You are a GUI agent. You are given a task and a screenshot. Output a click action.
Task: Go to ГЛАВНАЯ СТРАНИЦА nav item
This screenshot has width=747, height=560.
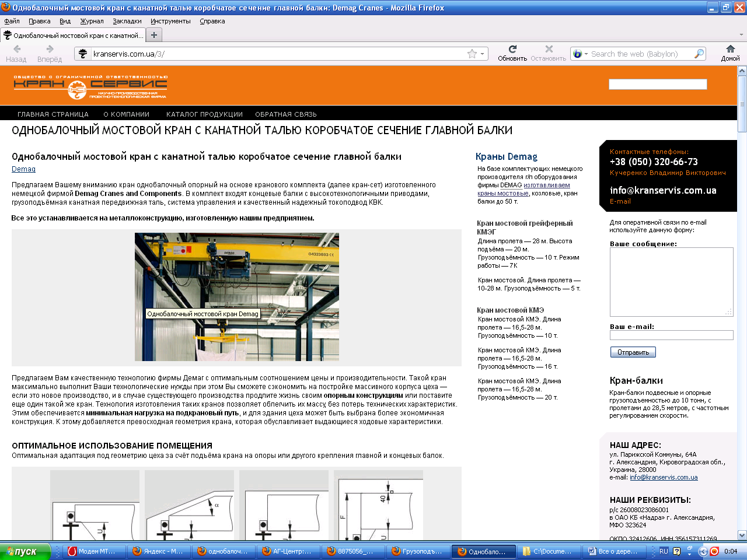click(53, 114)
